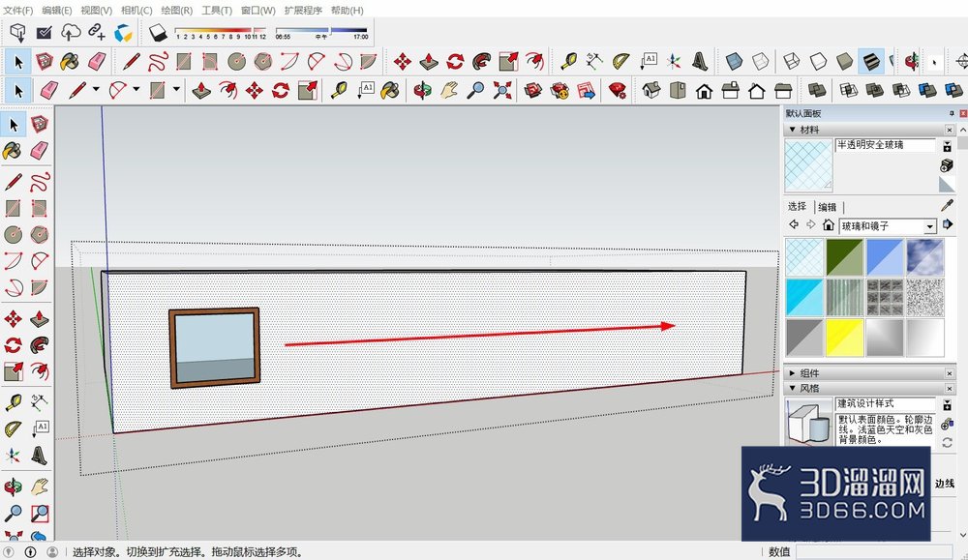Pick the dark green glass swatch
The width and height of the screenshot is (968, 560).
(844, 256)
